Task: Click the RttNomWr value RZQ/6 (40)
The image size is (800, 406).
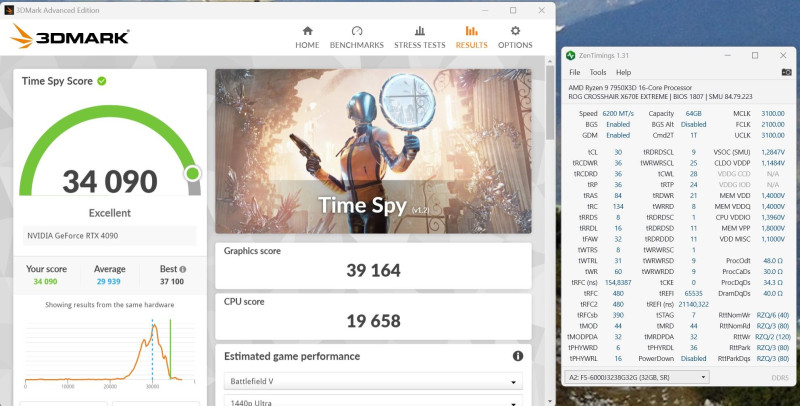Action: coord(772,315)
